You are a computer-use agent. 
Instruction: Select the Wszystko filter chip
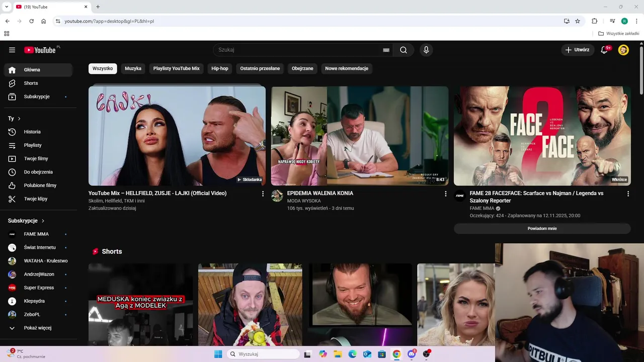(x=103, y=68)
